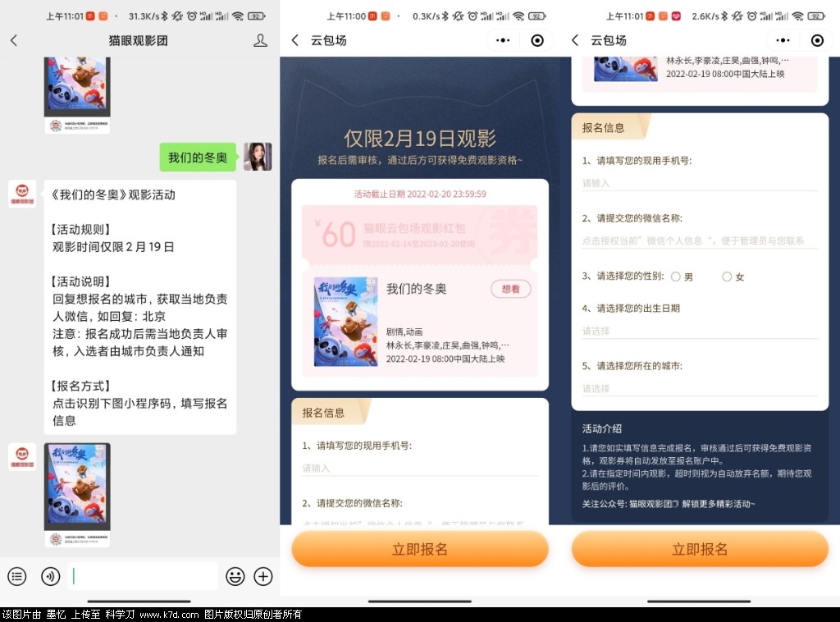
Task: Open the 所在的城市 city selector
Action: (x=700, y=388)
